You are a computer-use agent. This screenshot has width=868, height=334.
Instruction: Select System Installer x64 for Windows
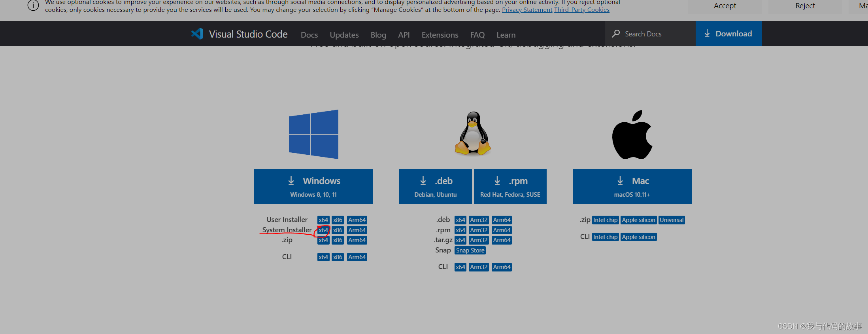tap(323, 230)
